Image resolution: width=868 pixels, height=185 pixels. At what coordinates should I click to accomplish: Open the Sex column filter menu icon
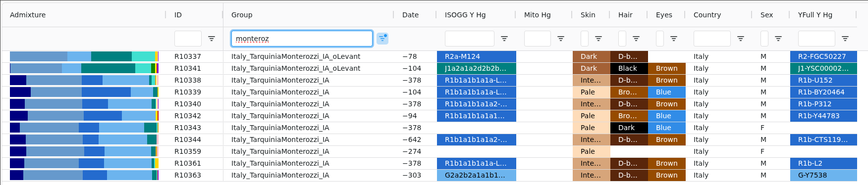[x=778, y=39]
